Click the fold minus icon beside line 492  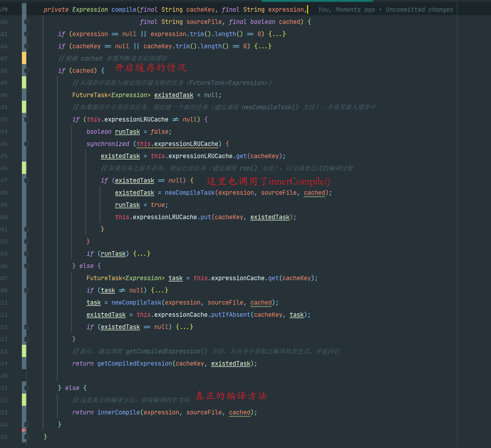point(26,119)
